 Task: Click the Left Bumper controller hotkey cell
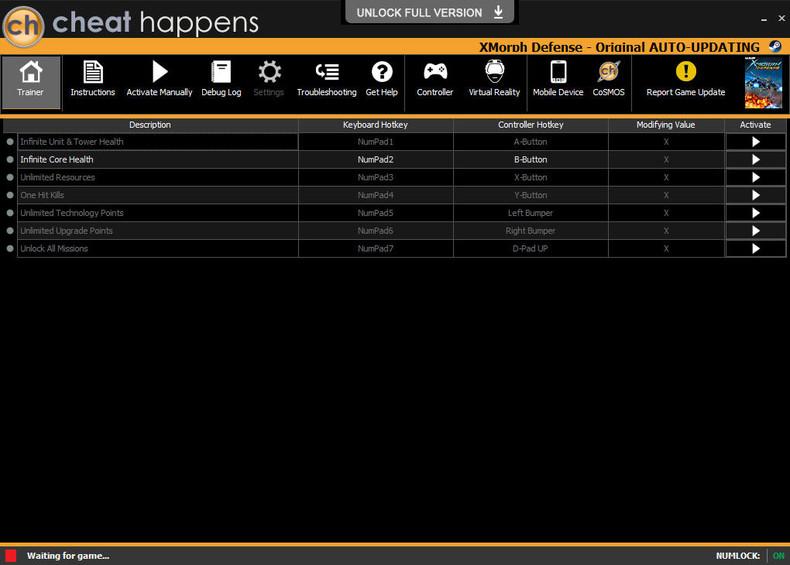click(531, 213)
